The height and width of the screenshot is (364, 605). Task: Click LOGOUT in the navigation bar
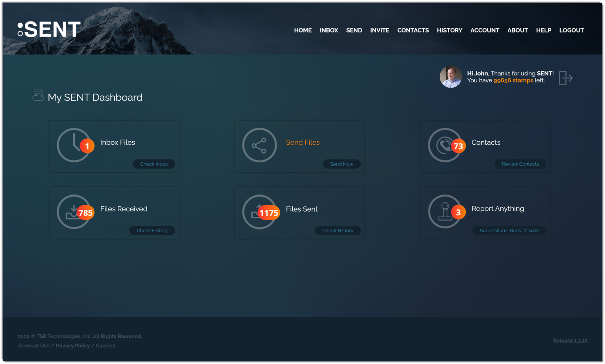[571, 30]
